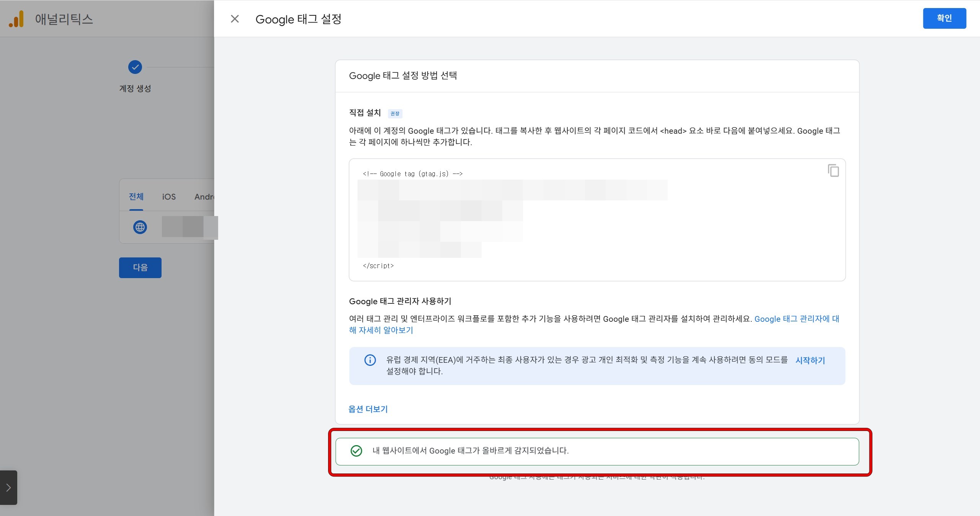Close the Google 태그 설정 panel
The width and height of the screenshot is (980, 516).
pos(235,19)
